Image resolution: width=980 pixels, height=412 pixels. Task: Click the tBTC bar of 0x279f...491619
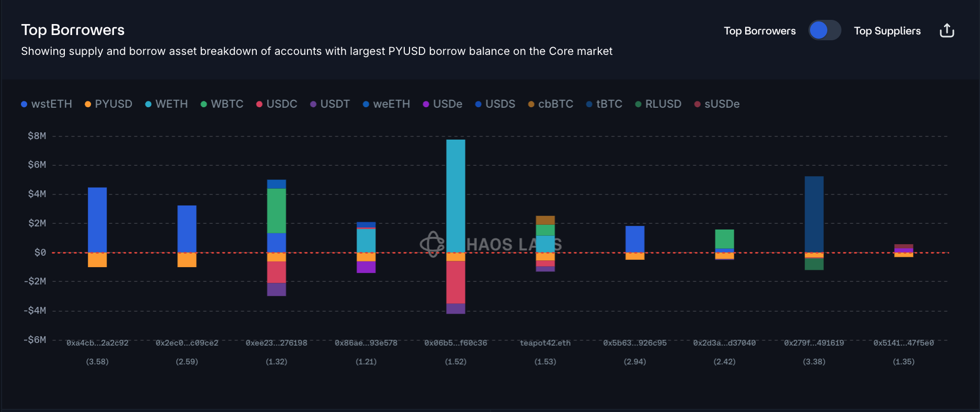tap(814, 214)
